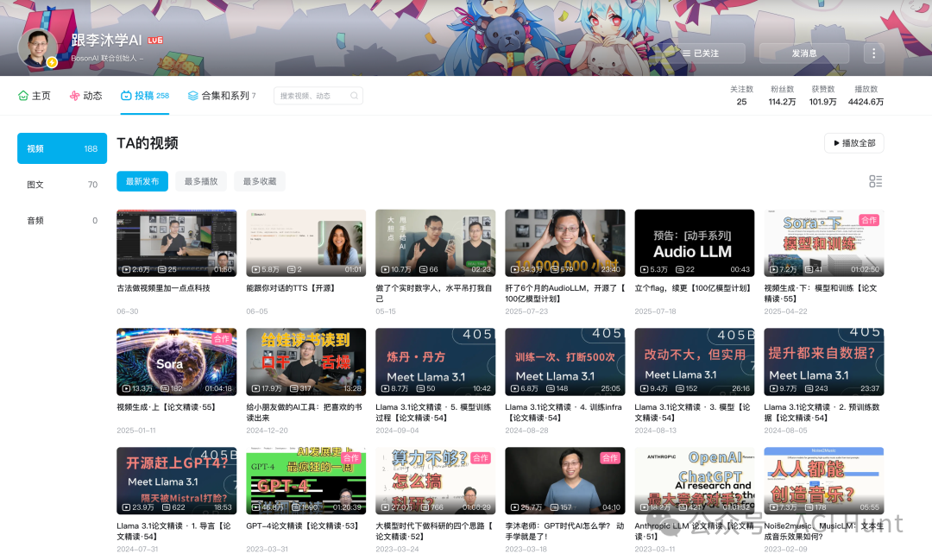Sort by 最新发布
932x560 pixels.
[142, 181]
